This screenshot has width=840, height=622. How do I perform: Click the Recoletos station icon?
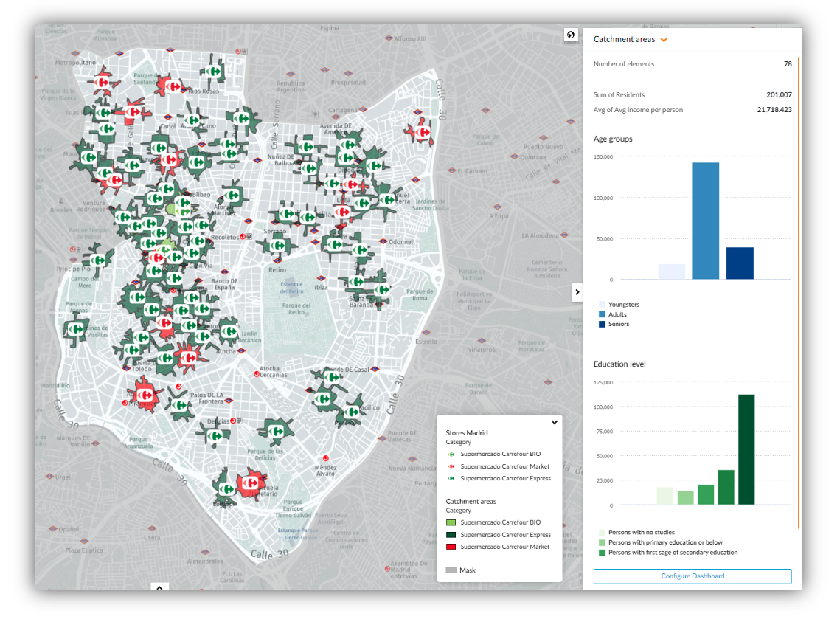pos(243,236)
